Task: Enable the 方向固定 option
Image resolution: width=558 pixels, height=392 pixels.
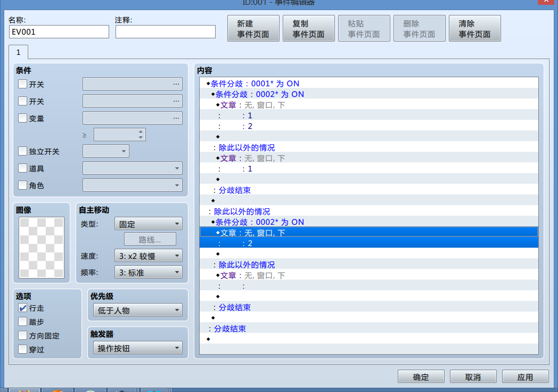Action: [23, 336]
